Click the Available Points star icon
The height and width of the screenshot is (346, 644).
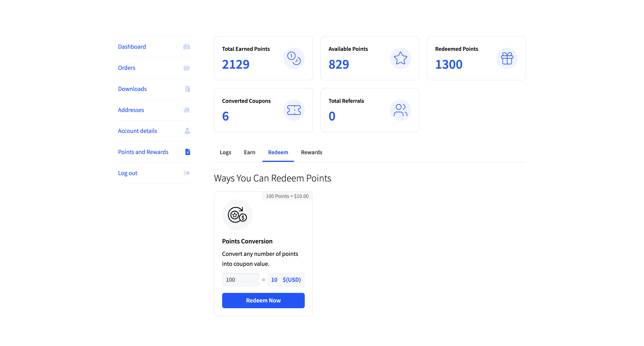coord(400,58)
